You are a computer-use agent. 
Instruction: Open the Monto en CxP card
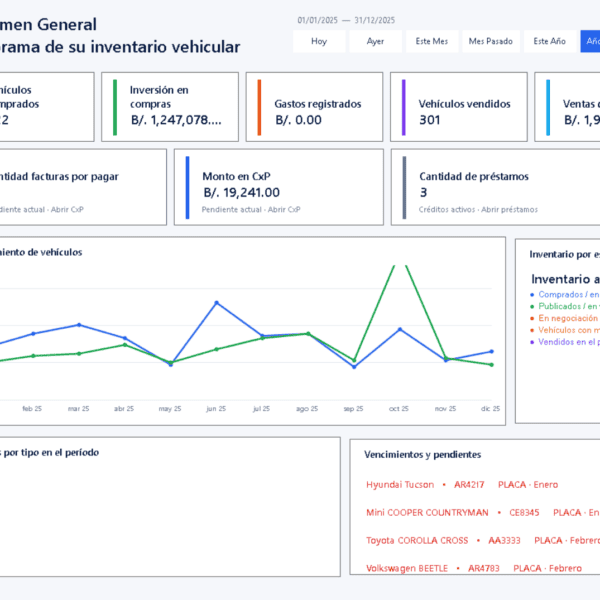tap(279, 187)
